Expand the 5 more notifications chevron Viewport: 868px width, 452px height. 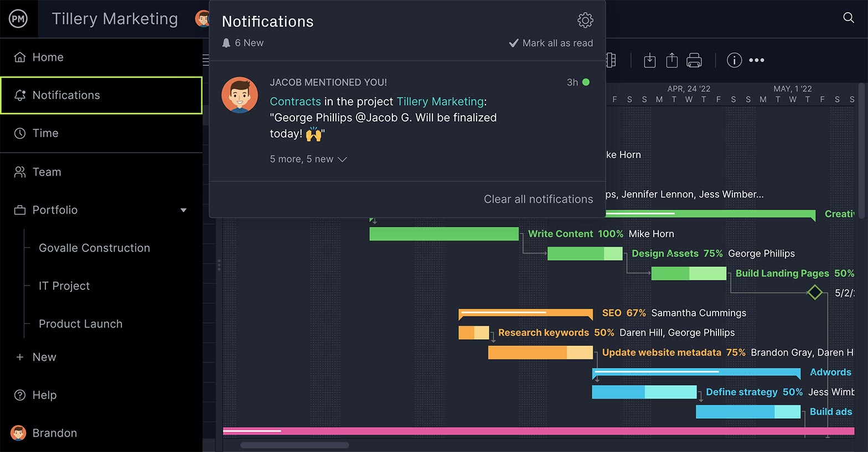point(342,159)
